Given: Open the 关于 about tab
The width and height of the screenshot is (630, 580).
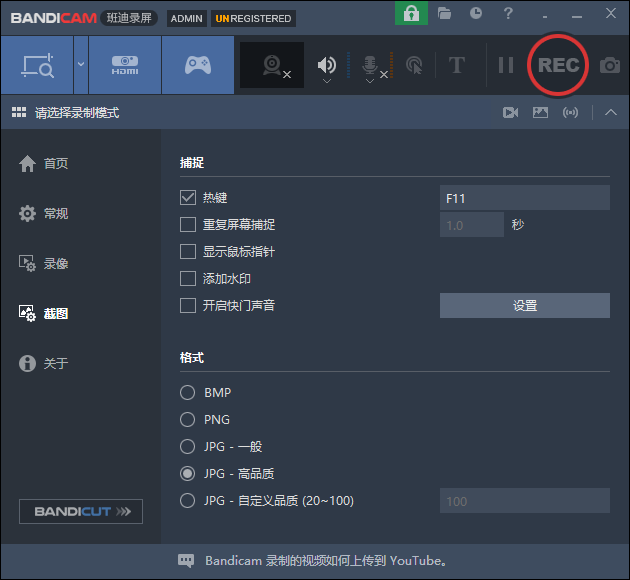Looking at the screenshot, I should tap(43, 364).
